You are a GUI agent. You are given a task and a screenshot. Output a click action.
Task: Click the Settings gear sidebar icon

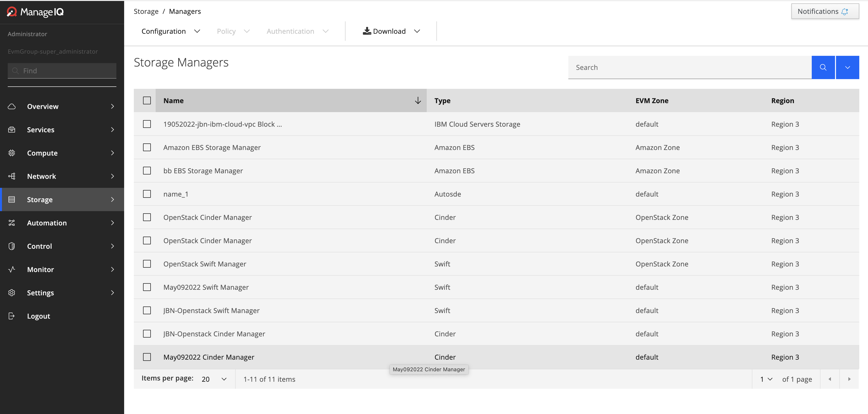pyautogui.click(x=12, y=293)
